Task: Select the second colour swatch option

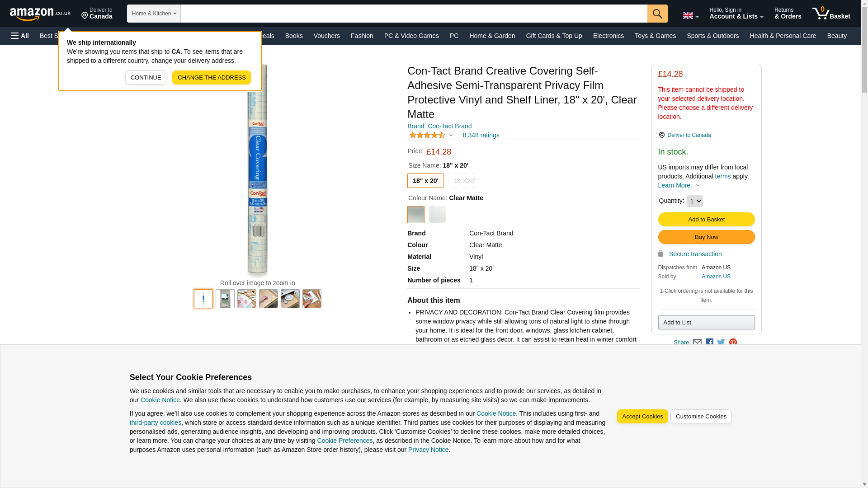Action: [x=437, y=215]
